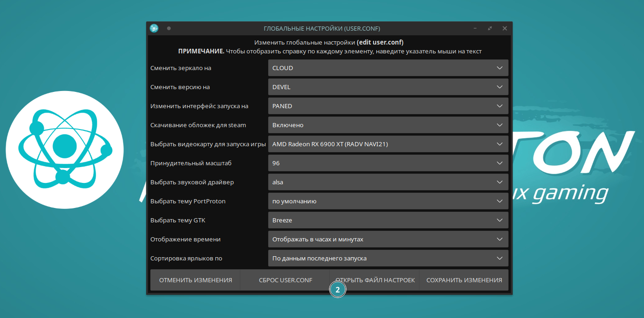Open the mirror dropdown showing CLOUD
This screenshot has width=644, height=318.
pyautogui.click(x=388, y=68)
